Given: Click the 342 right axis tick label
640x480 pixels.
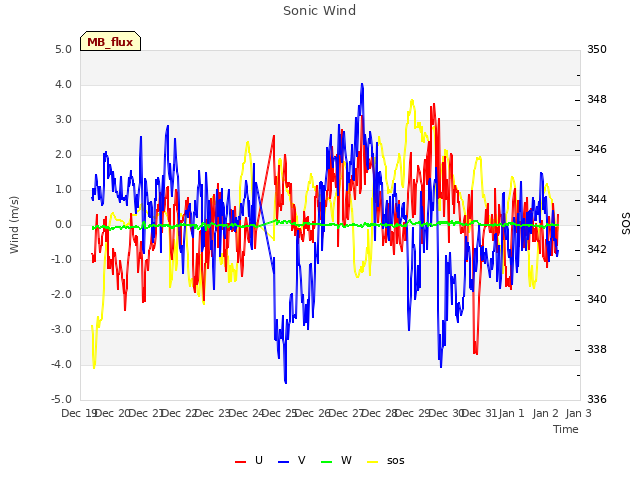Looking at the screenshot, I should 597,249.
